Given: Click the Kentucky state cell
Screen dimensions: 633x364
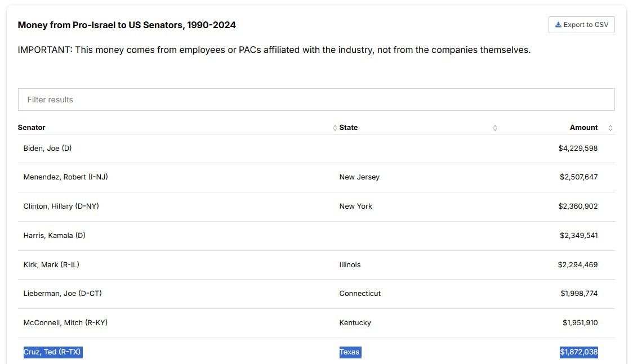Looking at the screenshot, I should coord(355,323).
